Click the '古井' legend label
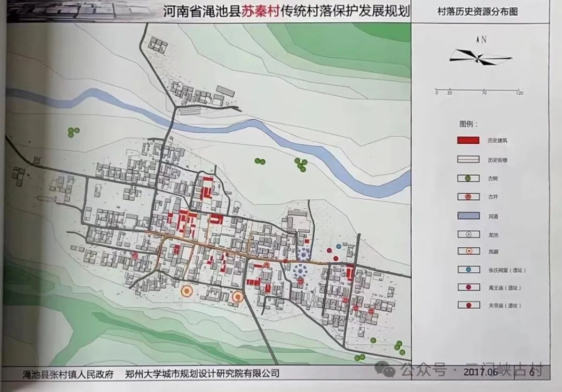Screen dimensions: 562x392 click(x=493, y=197)
